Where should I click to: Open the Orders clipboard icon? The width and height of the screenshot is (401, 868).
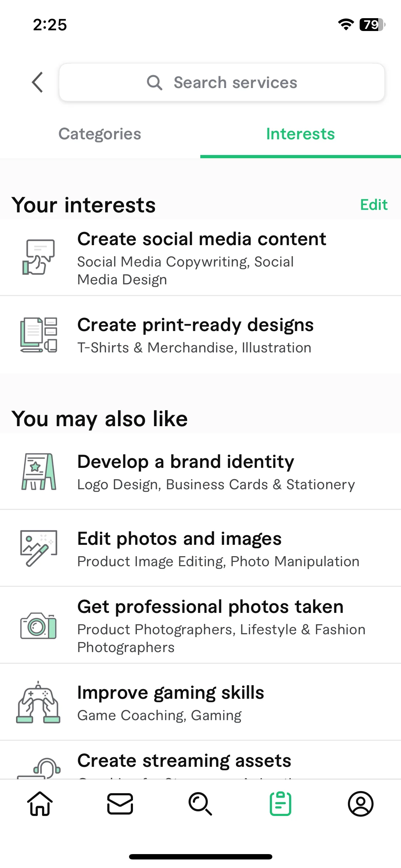point(281,804)
